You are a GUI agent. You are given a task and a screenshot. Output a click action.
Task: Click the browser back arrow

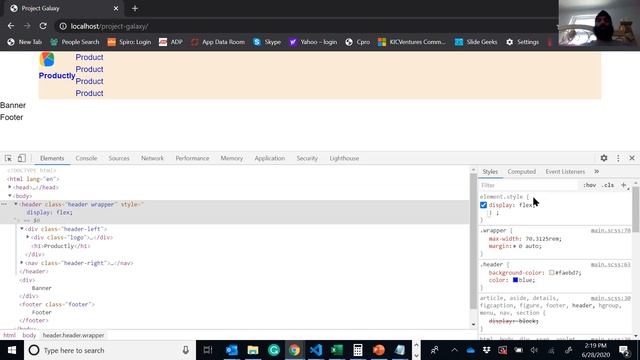tap(11, 26)
